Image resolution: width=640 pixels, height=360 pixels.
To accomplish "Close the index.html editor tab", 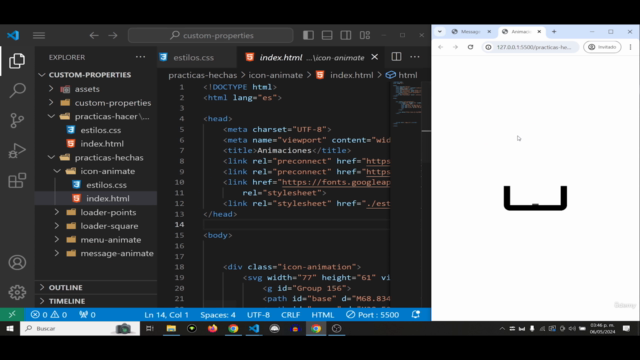I will pyautogui.click(x=374, y=57).
